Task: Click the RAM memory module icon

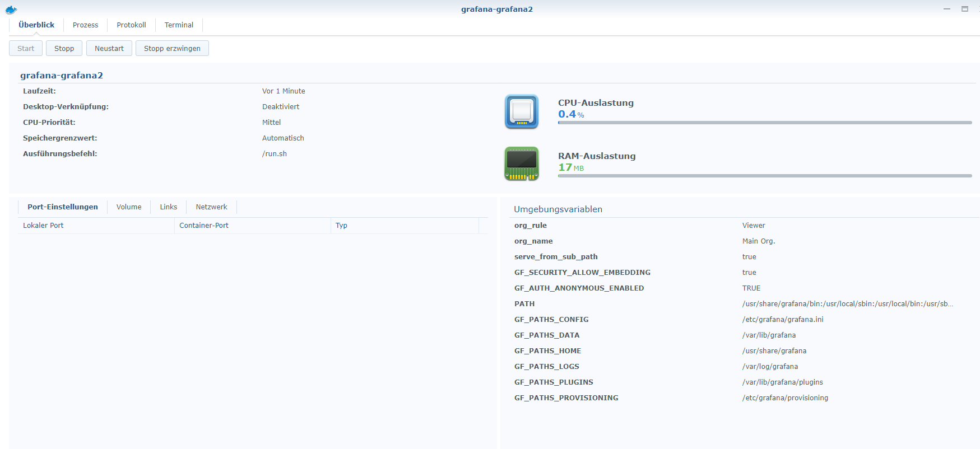Action: click(x=522, y=163)
